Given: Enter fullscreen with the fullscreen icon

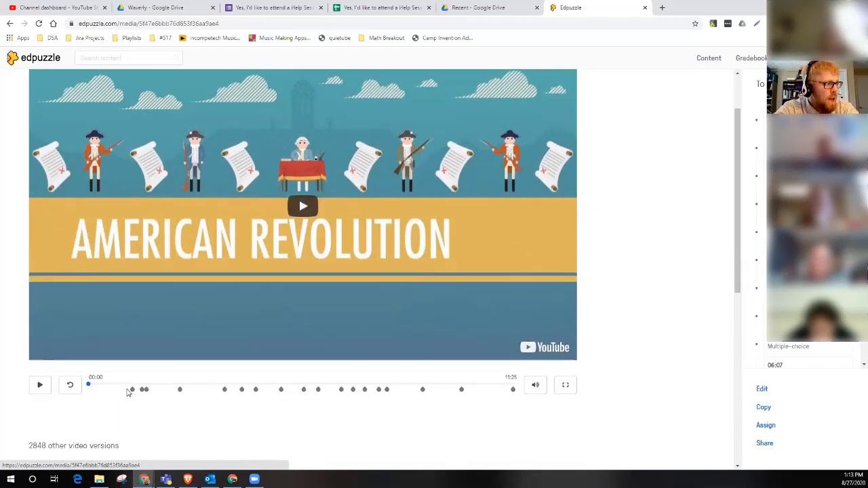Looking at the screenshot, I should click(x=566, y=385).
